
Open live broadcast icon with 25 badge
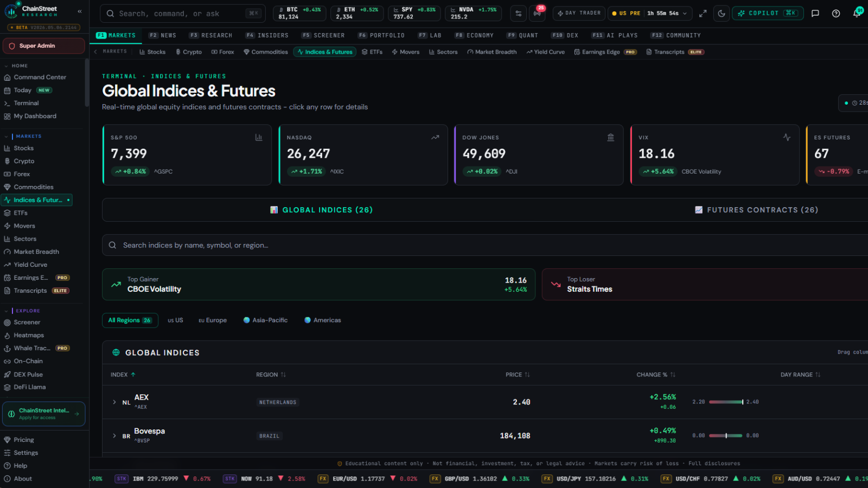pyautogui.click(x=537, y=14)
